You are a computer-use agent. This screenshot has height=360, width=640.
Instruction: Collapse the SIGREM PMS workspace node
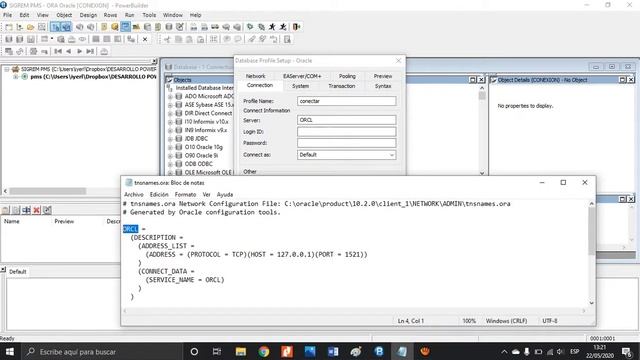coord(7,69)
